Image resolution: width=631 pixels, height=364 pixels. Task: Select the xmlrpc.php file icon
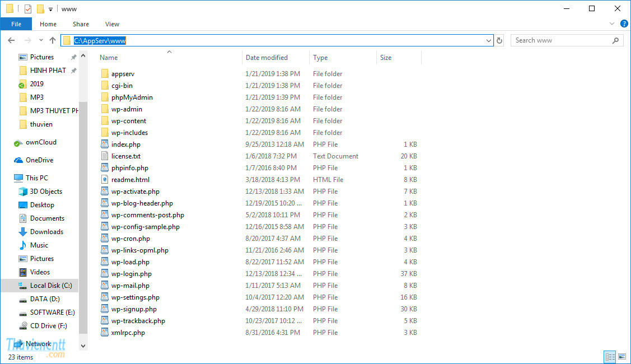105,333
